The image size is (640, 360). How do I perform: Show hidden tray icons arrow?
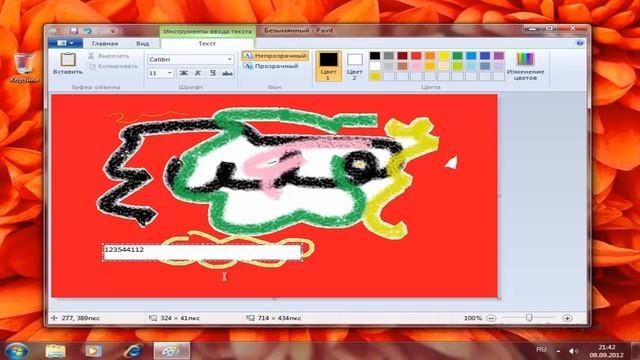(x=558, y=351)
